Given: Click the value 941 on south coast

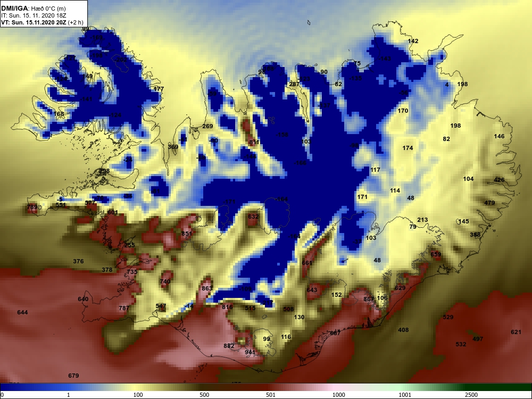Looking at the screenshot, I should tap(250, 352).
